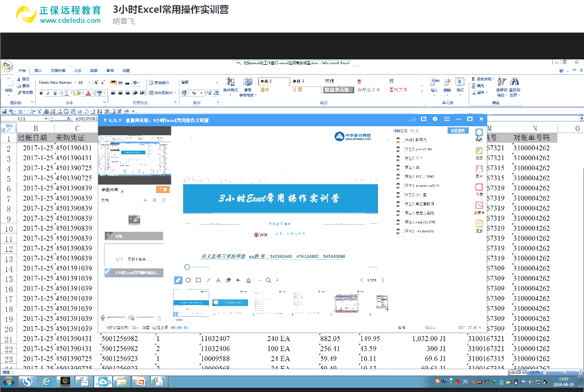Open the font size dropdown
Image resolution: width=584 pixels, height=392 pixels.
pos(89,83)
